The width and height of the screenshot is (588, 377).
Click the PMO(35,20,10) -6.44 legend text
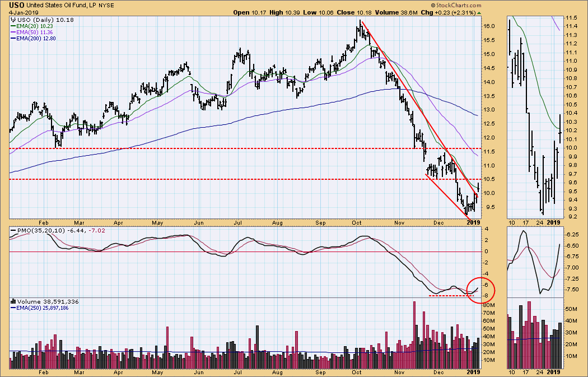[52, 230]
